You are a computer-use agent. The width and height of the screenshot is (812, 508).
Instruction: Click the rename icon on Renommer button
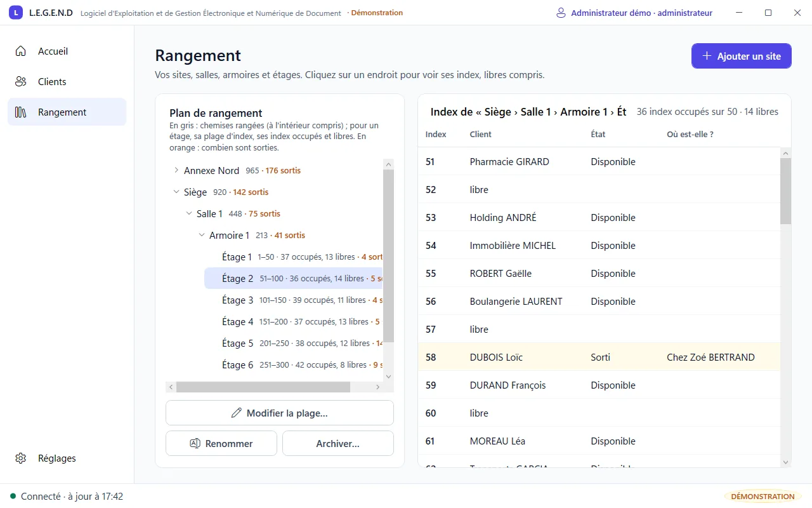coord(195,443)
